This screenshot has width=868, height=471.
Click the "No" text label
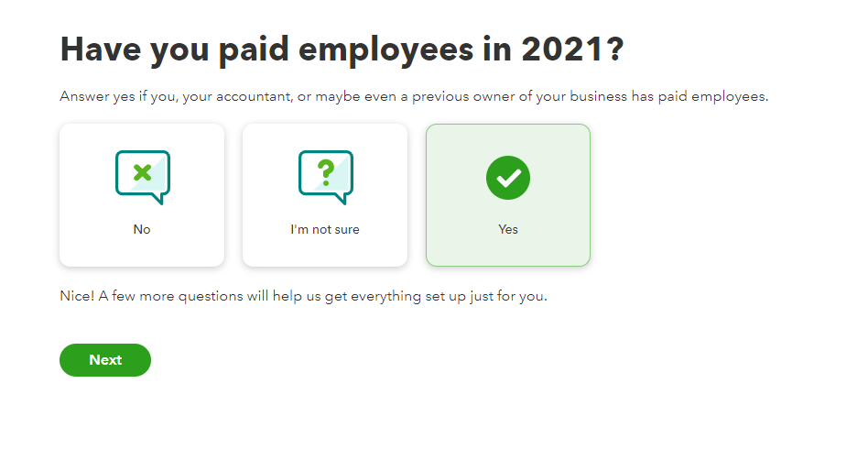(142, 229)
